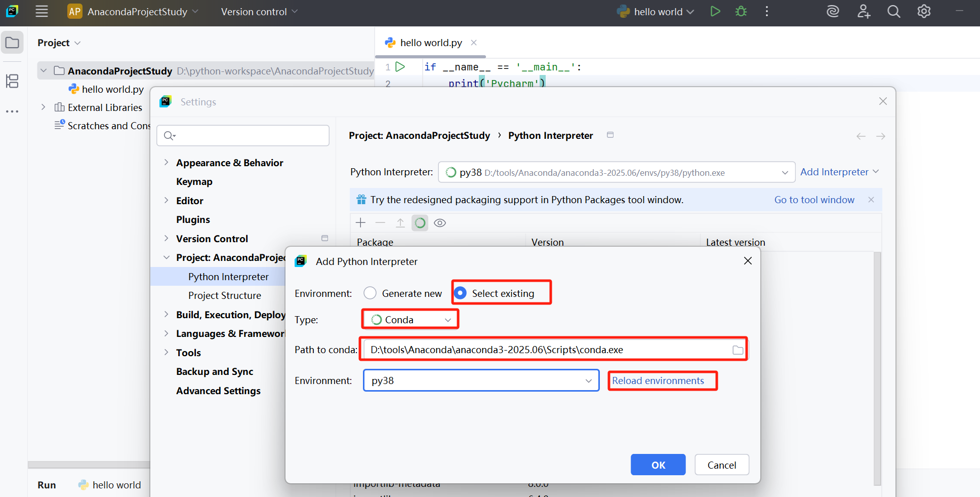Viewport: 980px width, 497px height.
Task: Click project-level icon beside Python Interpreter breadcrumb
Action: [610, 135]
